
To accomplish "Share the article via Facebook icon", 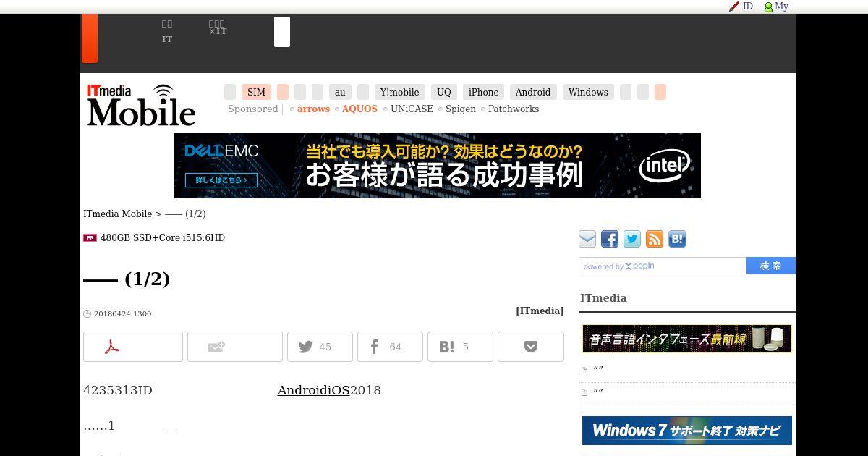I will [x=610, y=239].
